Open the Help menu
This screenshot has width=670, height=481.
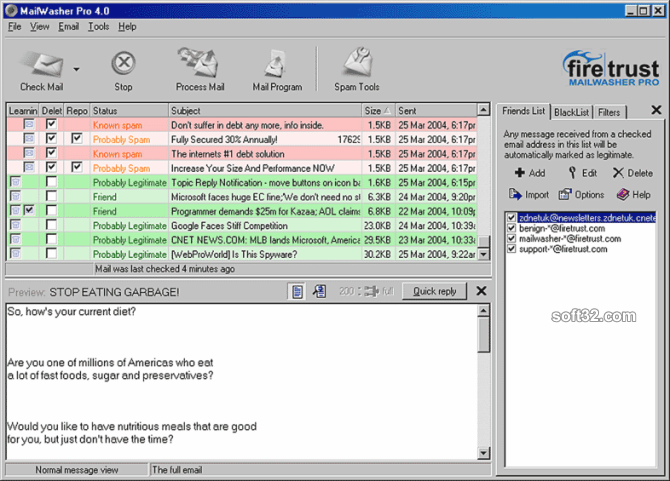tap(127, 27)
